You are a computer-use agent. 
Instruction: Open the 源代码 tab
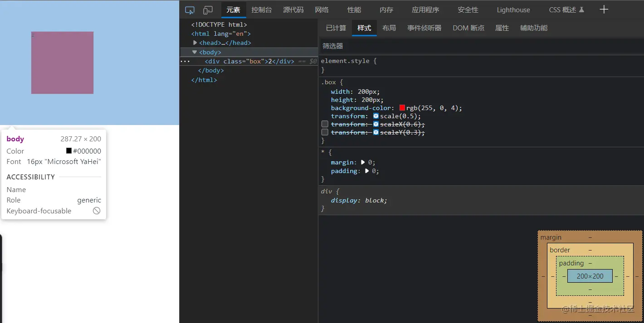pos(293,10)
